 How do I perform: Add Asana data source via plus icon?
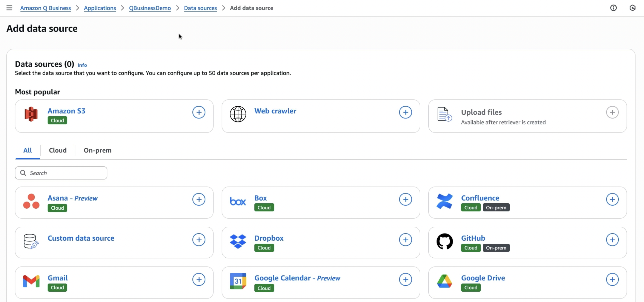coord(199,199)
